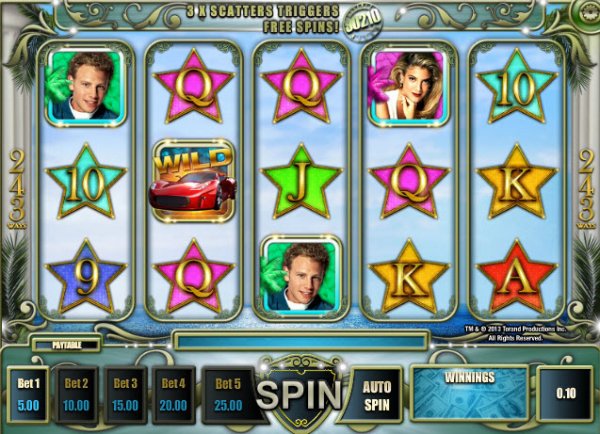Hit the SPIN button
Image resolution: width=600 pixels, height=434 pixels.
coord(300,394)
